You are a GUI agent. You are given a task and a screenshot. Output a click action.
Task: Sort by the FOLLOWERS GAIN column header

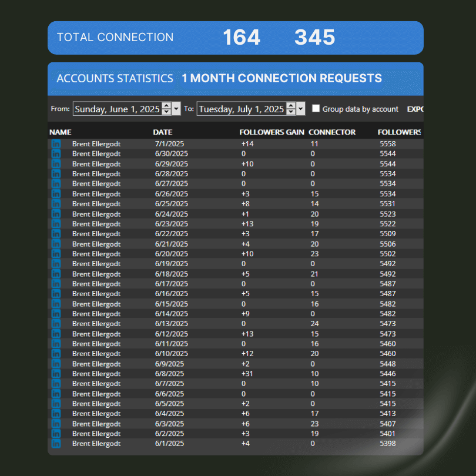(271, 132)
